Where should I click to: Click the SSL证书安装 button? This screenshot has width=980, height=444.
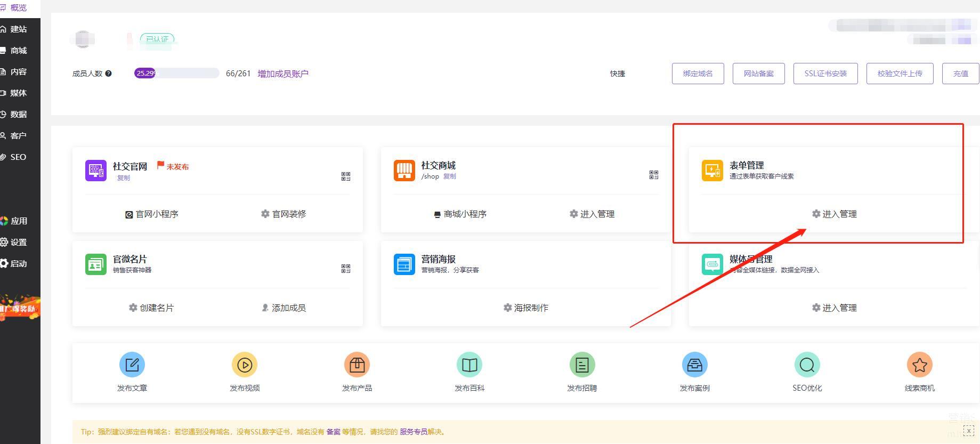coord(825,74)
